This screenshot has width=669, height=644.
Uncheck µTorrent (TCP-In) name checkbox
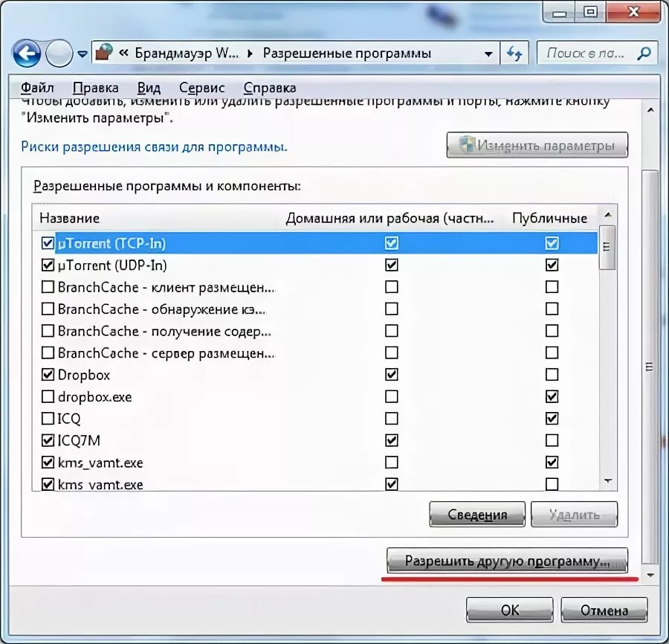48,243
